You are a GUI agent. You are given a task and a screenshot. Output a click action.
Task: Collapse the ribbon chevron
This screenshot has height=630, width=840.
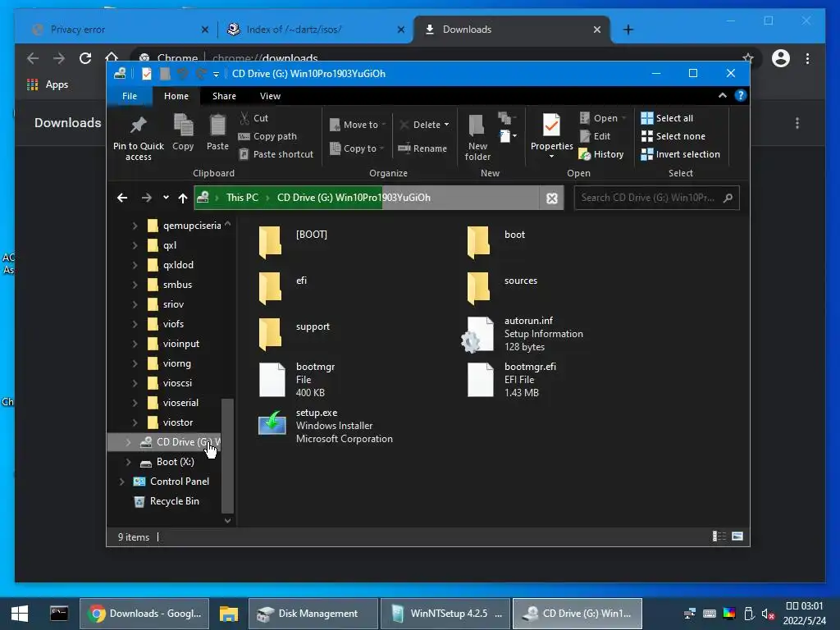coord(723,95)
